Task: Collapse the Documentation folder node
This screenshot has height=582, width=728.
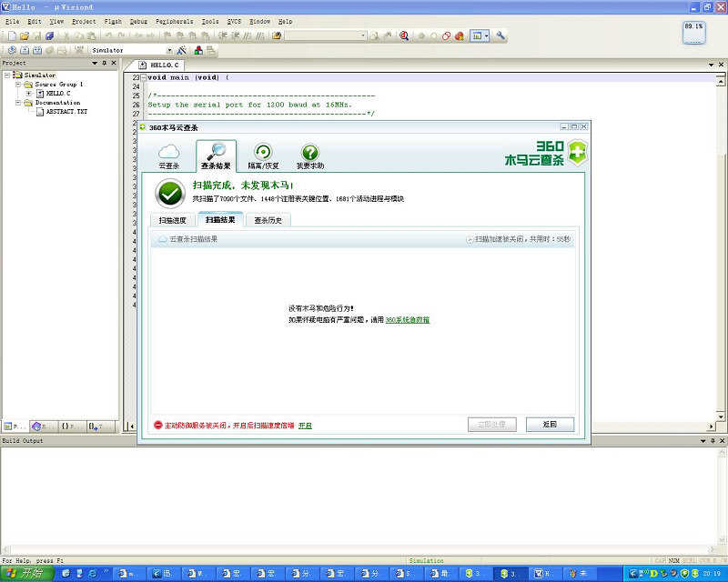Action: click(18, 103)
